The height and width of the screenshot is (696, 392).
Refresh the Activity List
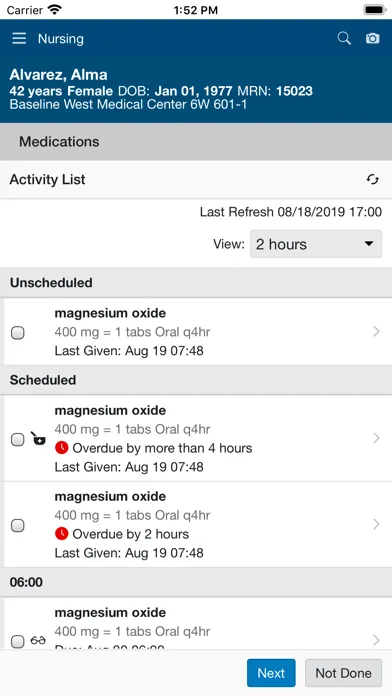372,179
